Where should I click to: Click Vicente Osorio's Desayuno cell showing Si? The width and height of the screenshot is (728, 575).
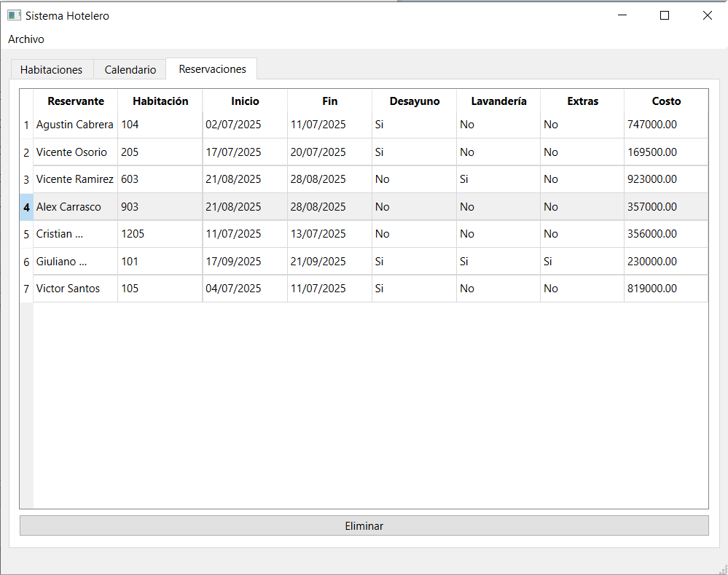click(x=414, y=152)
